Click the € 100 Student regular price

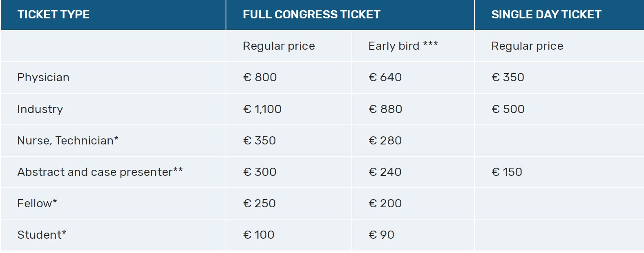259,235
